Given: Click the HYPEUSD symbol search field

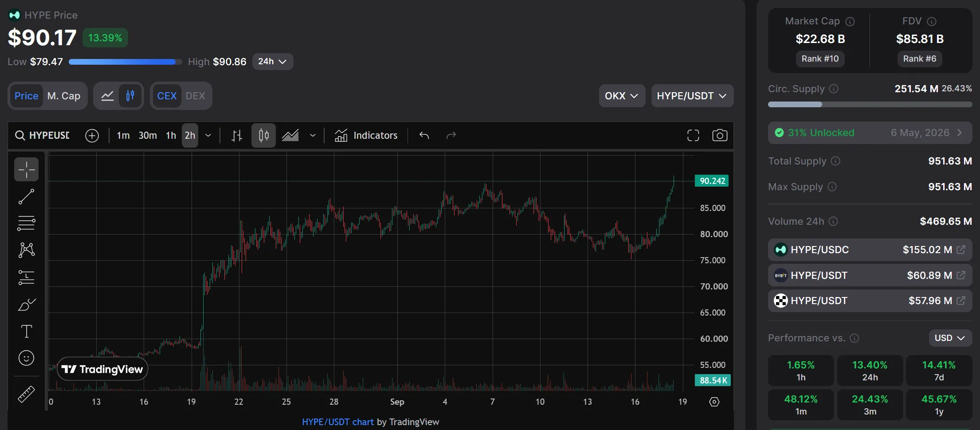Looking at the screenshot, I should pos(43,136).
